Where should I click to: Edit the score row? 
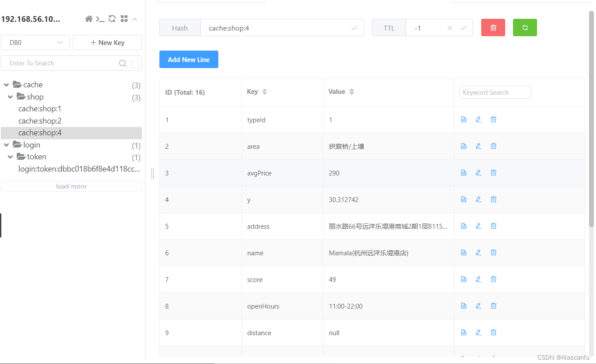click(x=479, y=279)
